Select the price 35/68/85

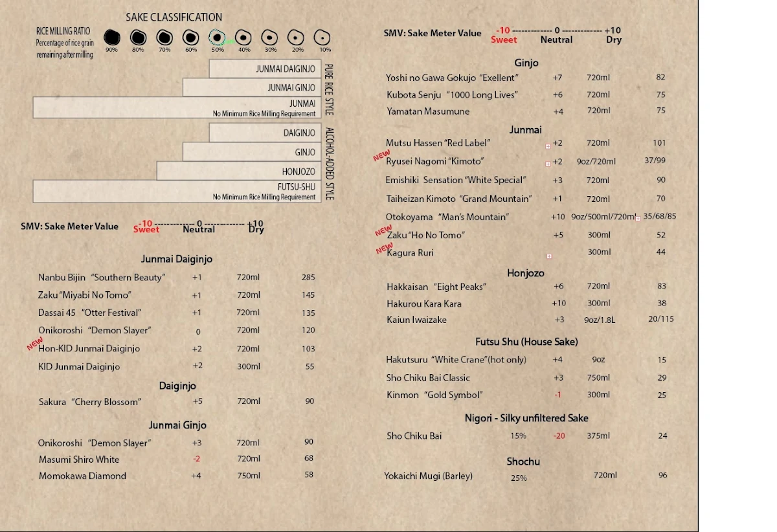(659, 217)
